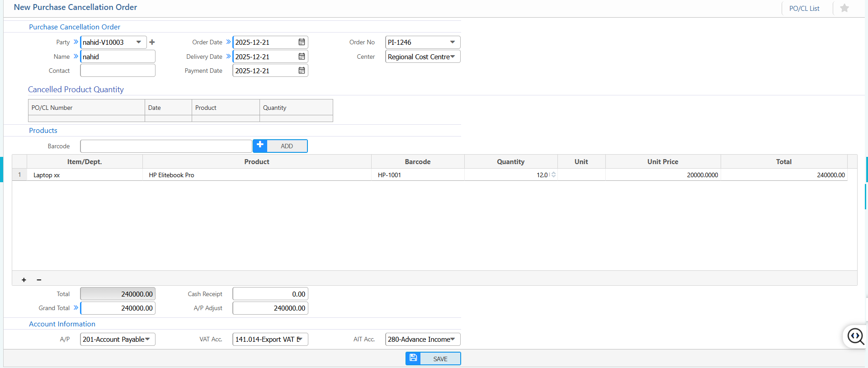Screen dimensions: 868x368
Task: Open Payment Date calendar picker
Action: click(x=302, y=71)
